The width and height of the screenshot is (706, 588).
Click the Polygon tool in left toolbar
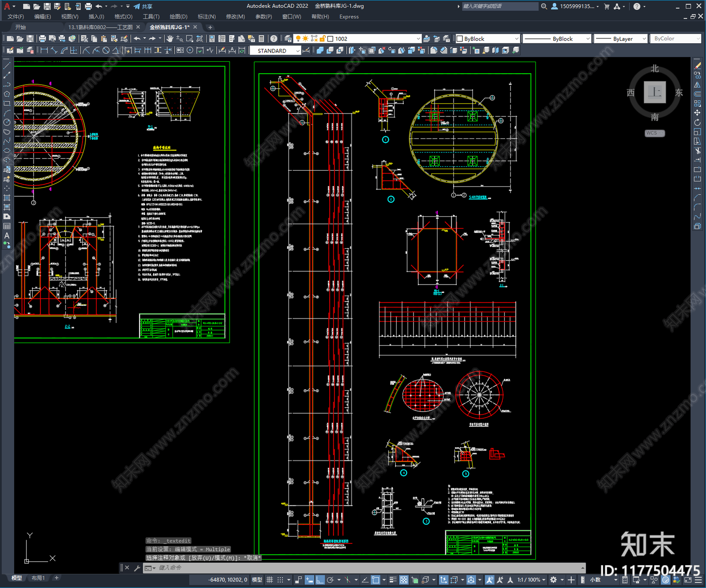click(7, 94)
